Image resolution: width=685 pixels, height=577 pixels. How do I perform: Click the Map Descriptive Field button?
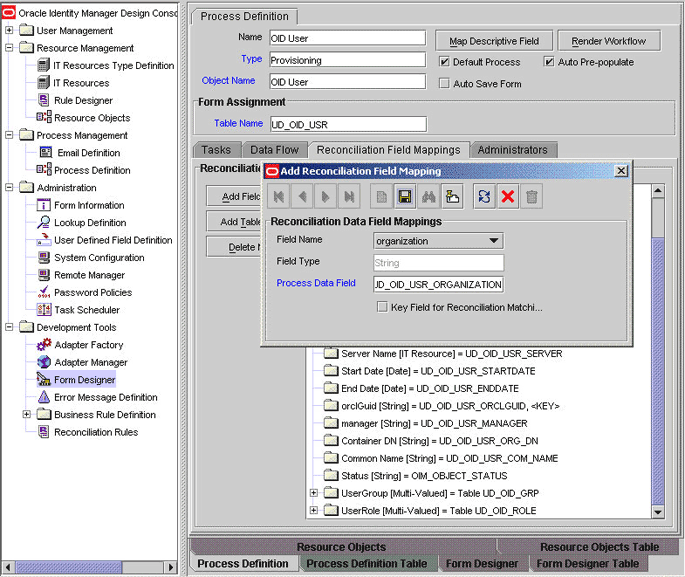pos(494,41)
